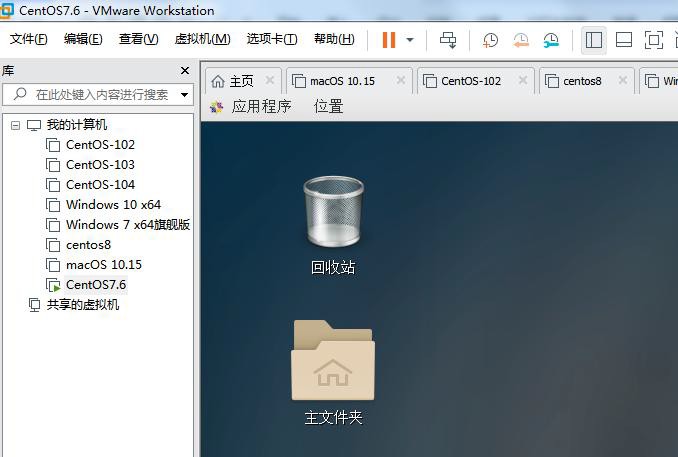Image resolution: width=678 pixels, height=457 pixels.
Task: Take a snapshot of the virtual machine
Action: [x=490, y=40]
